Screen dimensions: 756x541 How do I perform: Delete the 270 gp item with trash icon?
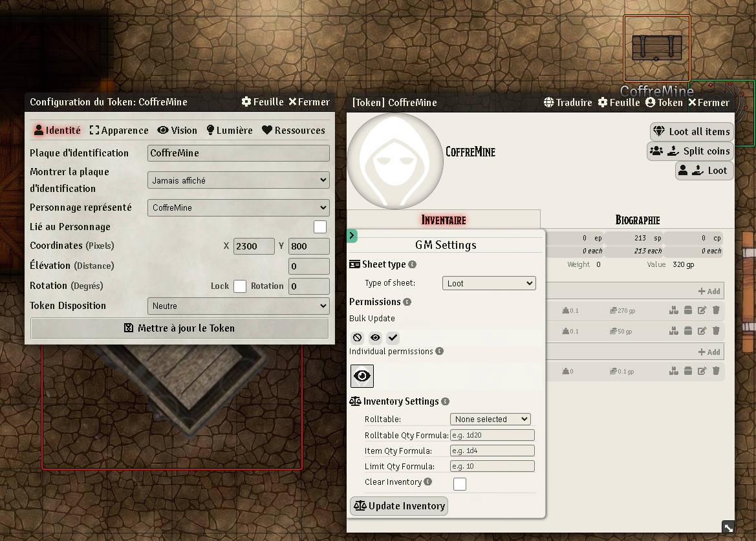click(717, 310)
